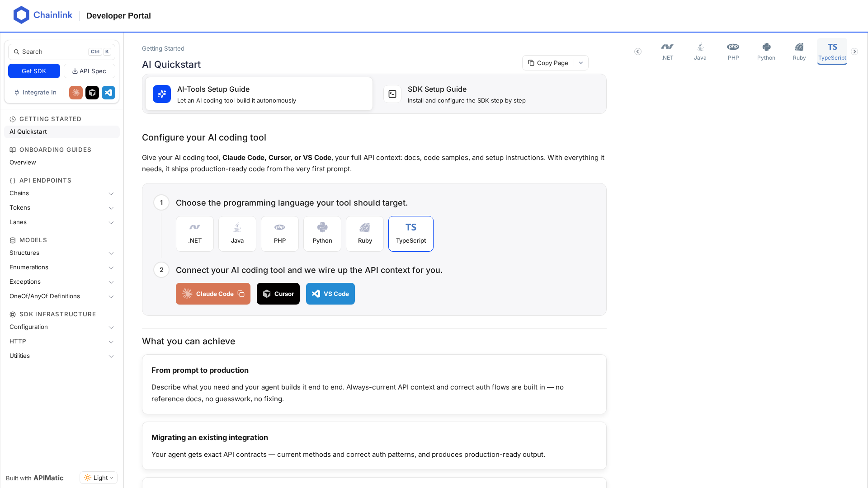Select TypeScript language card in step 1
The width and height of the screenshot is (868, 488).
tap(411, 234)
